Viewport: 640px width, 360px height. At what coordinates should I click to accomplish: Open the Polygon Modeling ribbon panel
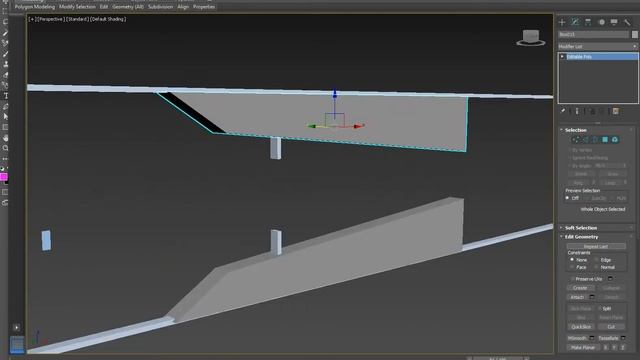tap(35, 7)
